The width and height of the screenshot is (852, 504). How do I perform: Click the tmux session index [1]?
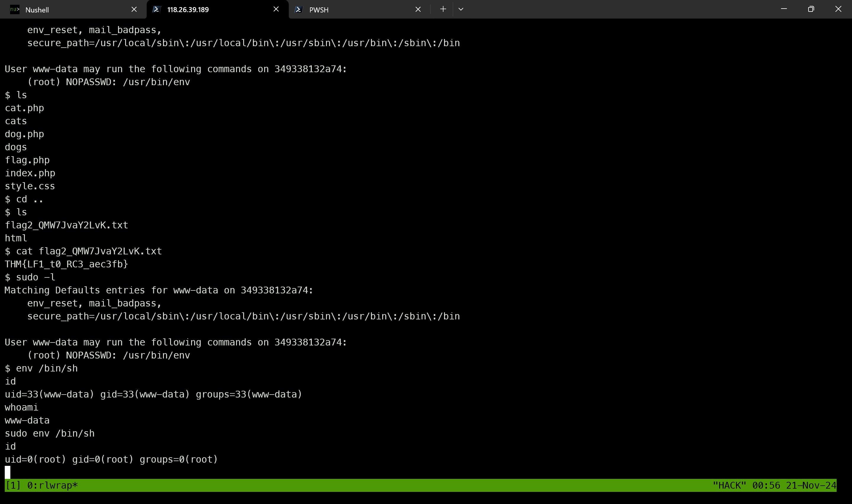(x=13, y=485)
